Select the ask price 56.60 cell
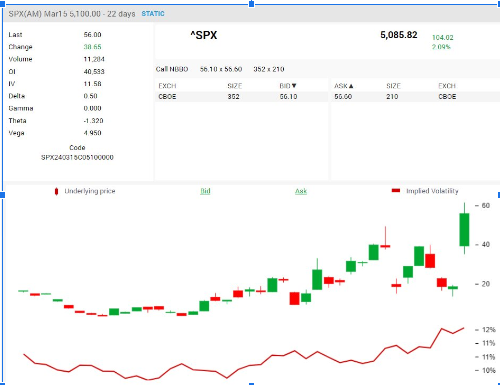Viewport: 500px width, 385px height. pos(343,97)
